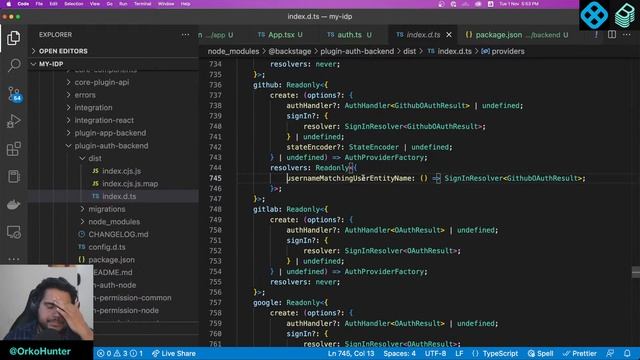
Task: Open the Spell checker status item
Action: [540, 353]
